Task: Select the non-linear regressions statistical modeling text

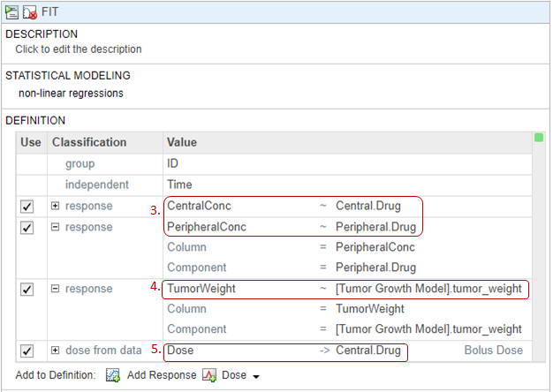Action: point(71,93)
